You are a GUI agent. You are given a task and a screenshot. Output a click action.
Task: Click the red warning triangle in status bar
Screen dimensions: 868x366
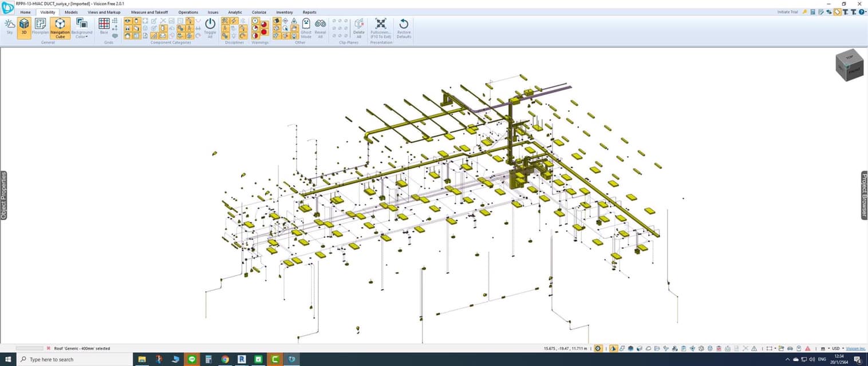[x=807, y=348]
